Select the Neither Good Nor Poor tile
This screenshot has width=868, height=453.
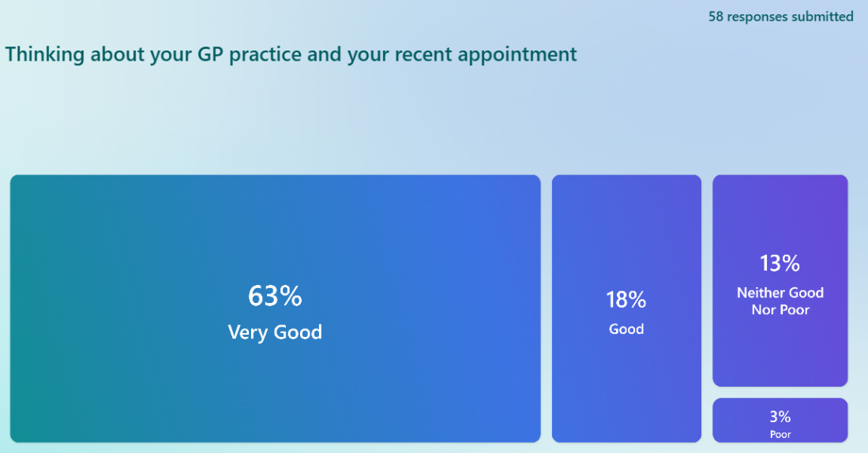(x=780, y=280)
